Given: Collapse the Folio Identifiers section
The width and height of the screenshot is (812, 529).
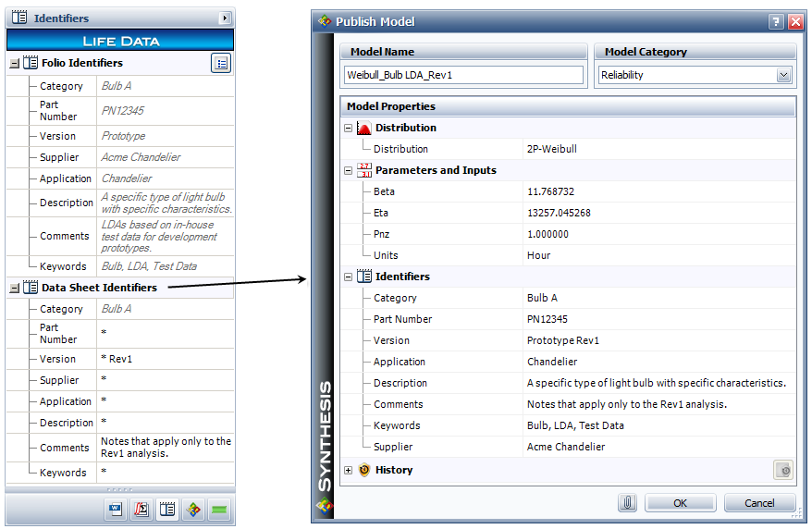Looking at the screenshot, I should 15,64.
